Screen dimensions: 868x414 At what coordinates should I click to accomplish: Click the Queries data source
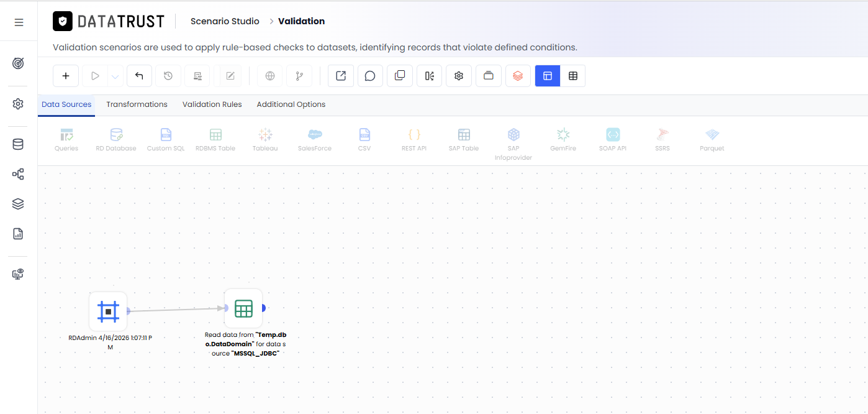coord(66,140)
